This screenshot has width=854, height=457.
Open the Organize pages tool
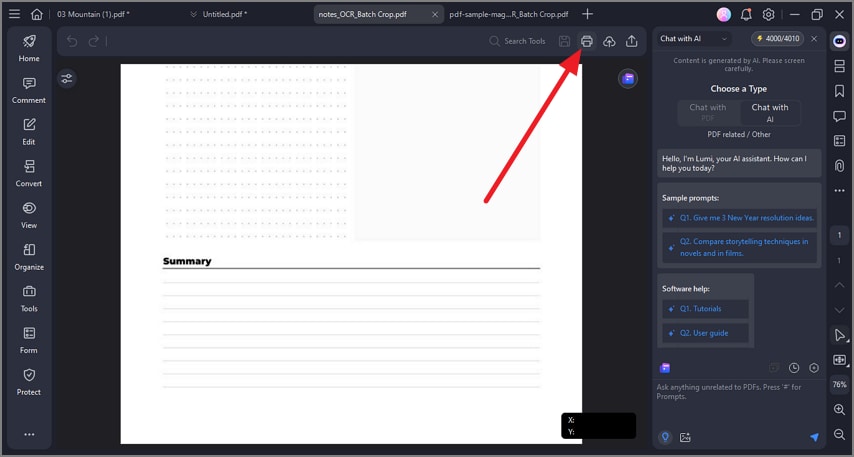click(29, 257)
